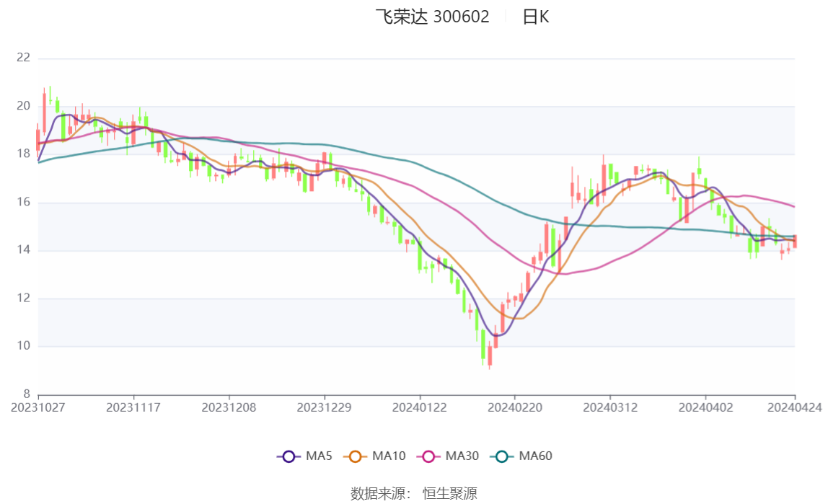Pick the 20240220 date tick label
Image resolution: width=828 pixels, height=504 pixels.
click(514, 407)
